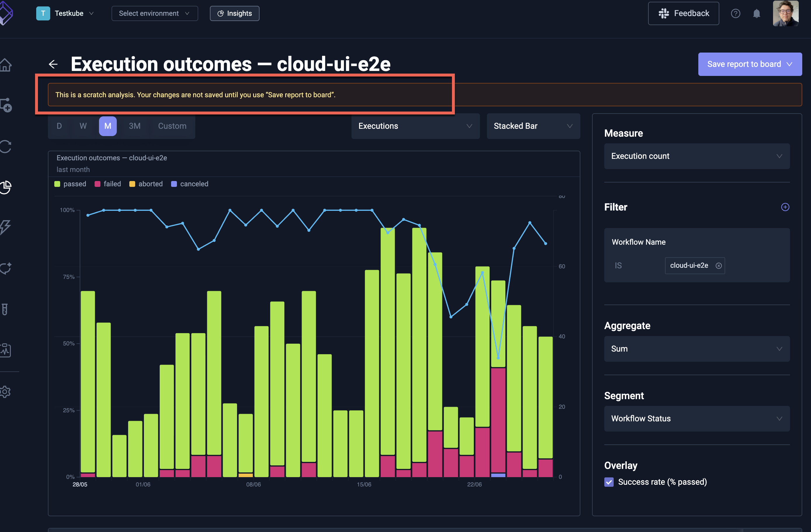The width and height of the screenshot is (811, 532).
Task: Click the IS filter operator
Action: pyautogui.click(x=618, y=265)
